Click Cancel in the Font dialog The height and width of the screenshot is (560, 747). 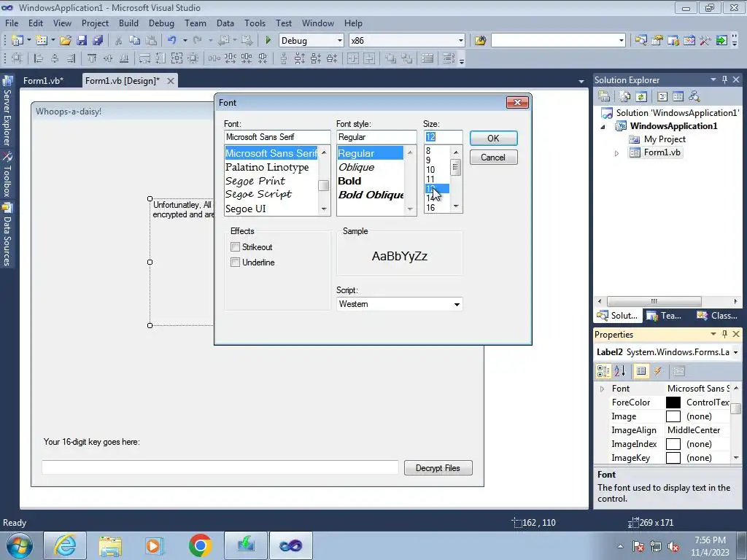pyautogui.click(x=493, y=157)
